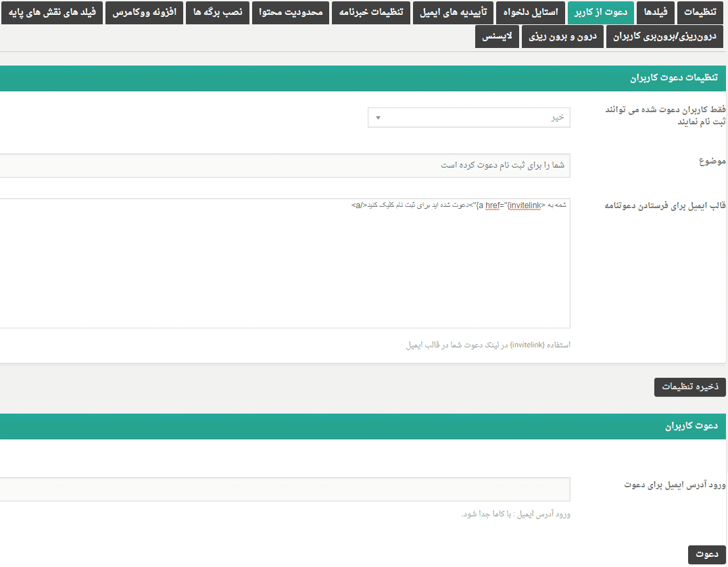
Task: Click the ورود آدرس ایمیل برای دعوت label
Action: (675, 485)
